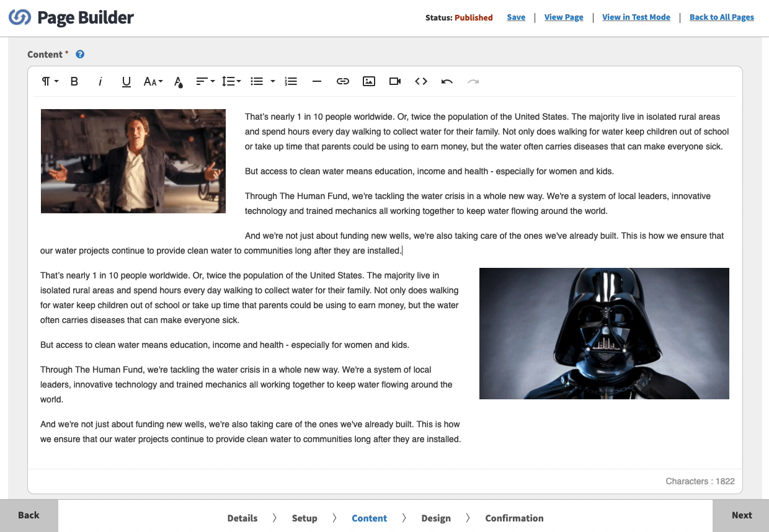Image resolution: width=769 pixels, height=532 pixels.
Task: Click the Published status text
Action: (x=474, y=17)
